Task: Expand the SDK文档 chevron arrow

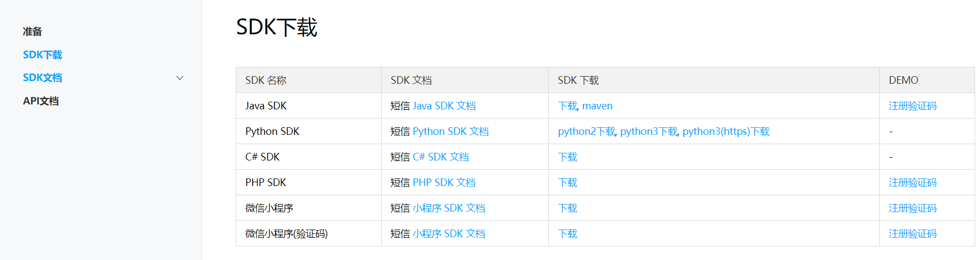Action: point(180,78)
